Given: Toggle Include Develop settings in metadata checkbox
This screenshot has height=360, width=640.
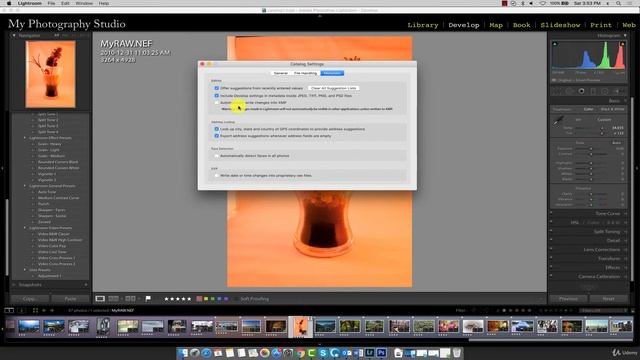Looking at the screenshot, I should pyautogui.click(x=217, y=96).
